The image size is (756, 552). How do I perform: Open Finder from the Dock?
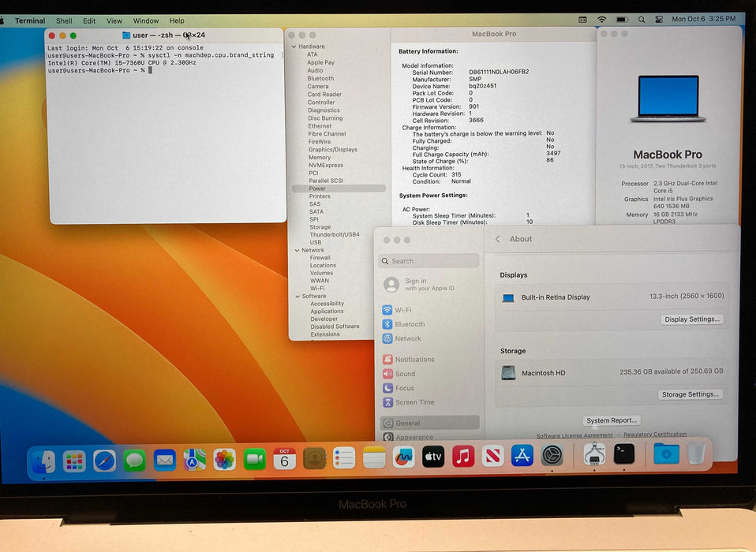click(44, 461)
